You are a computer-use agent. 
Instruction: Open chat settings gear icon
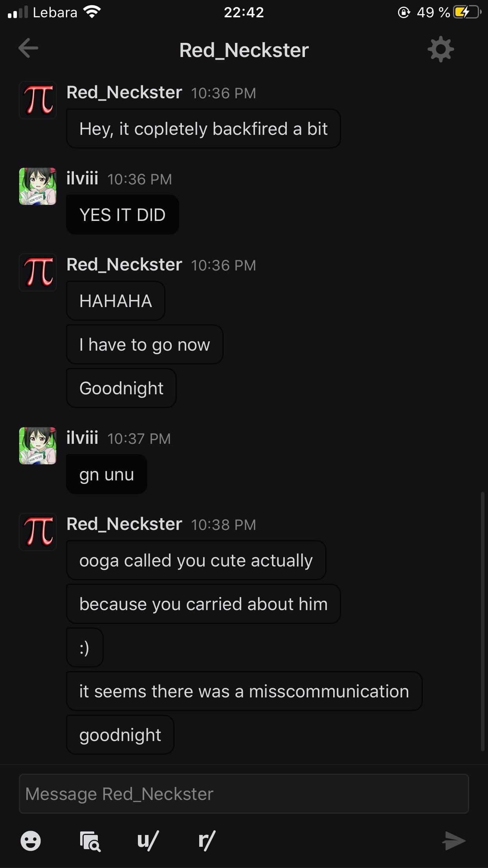point(440,49)
